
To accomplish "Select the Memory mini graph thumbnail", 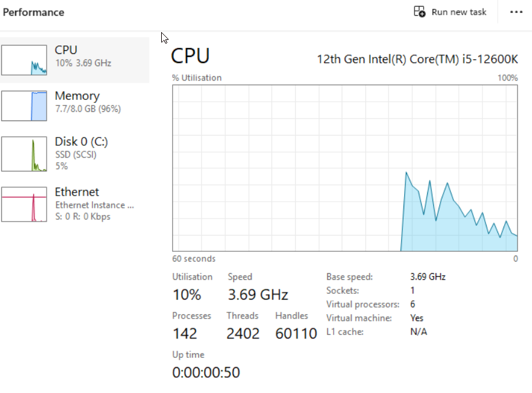I will [x=24, y=105].
